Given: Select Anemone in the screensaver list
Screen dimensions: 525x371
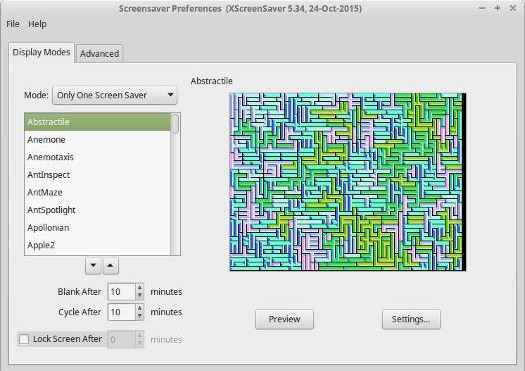Looking at the screenshot, I should click(97, 140).
